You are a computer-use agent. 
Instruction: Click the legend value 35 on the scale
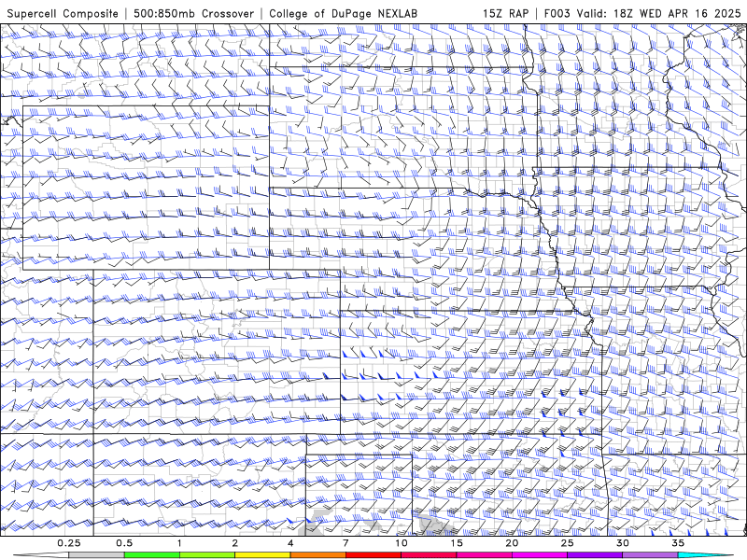678,543
